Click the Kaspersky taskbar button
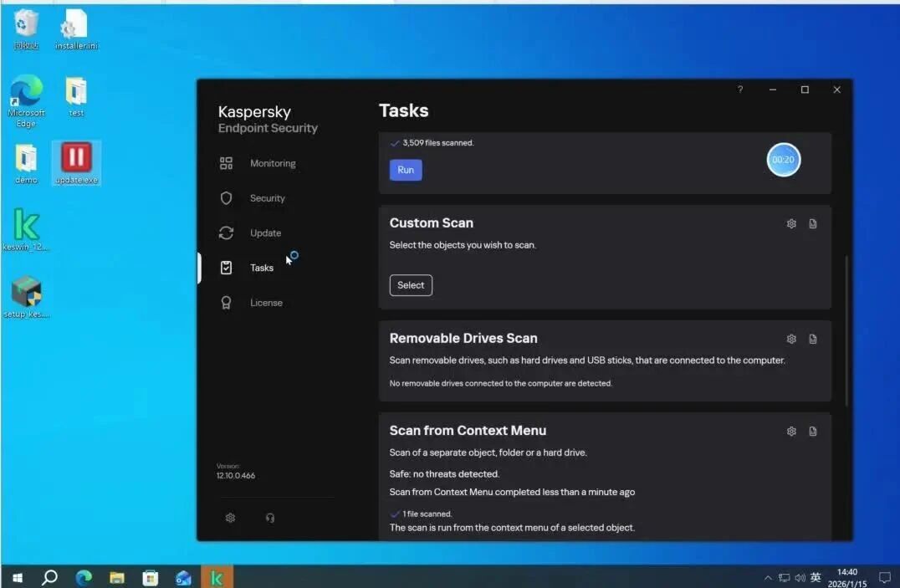900x588 pixels. pyautogui.click(x=217, y=578)
